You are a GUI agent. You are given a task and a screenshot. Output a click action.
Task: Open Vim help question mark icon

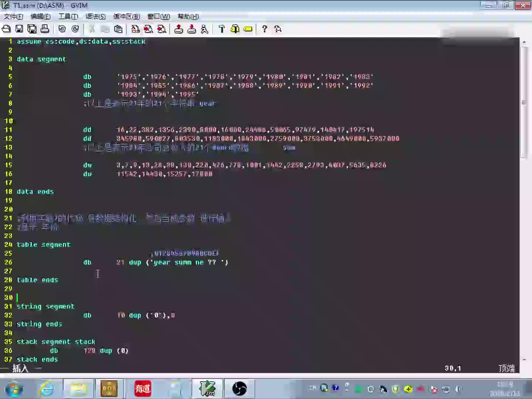coord(265,29)
